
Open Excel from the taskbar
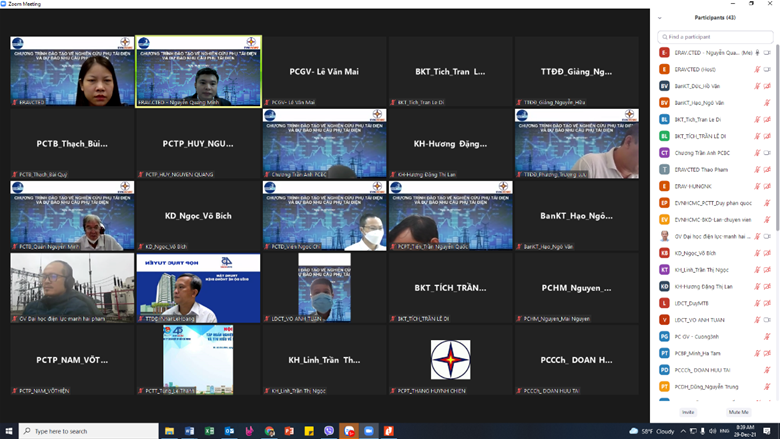pyautogui.click(x=210, y=431)
